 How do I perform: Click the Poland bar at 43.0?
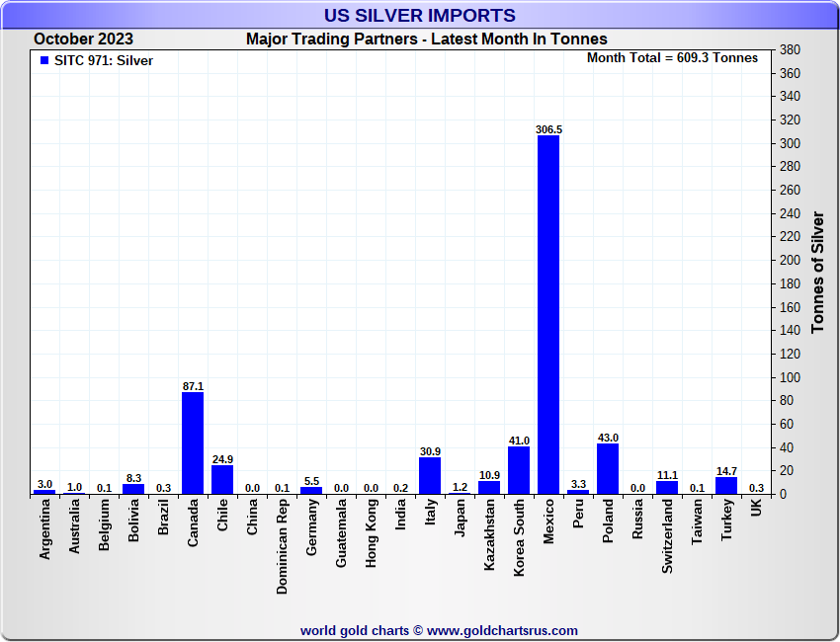click(608, 468)
